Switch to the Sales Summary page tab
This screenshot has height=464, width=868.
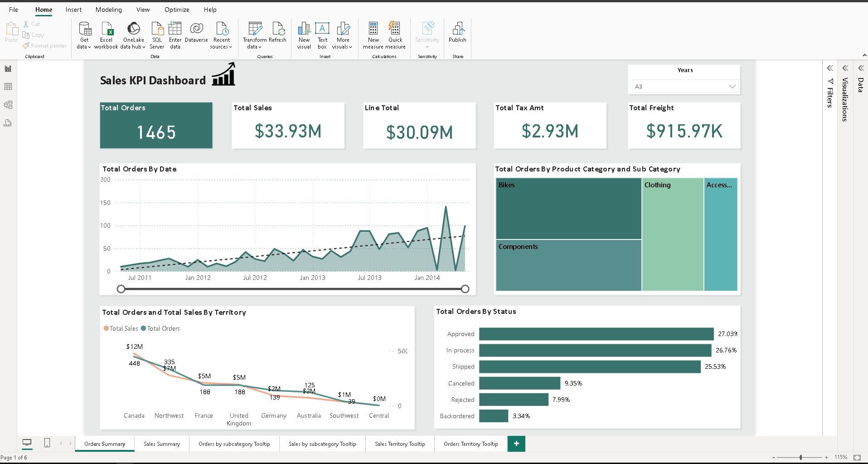point(162,444)
